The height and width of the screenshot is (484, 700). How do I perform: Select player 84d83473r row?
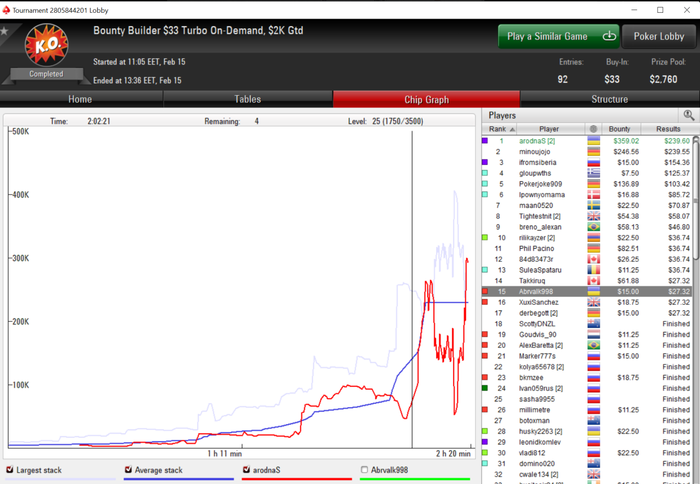[587, 259]
